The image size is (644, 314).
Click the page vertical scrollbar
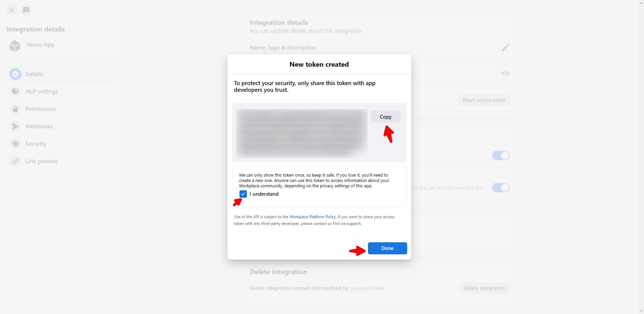[x=641, y=157]
